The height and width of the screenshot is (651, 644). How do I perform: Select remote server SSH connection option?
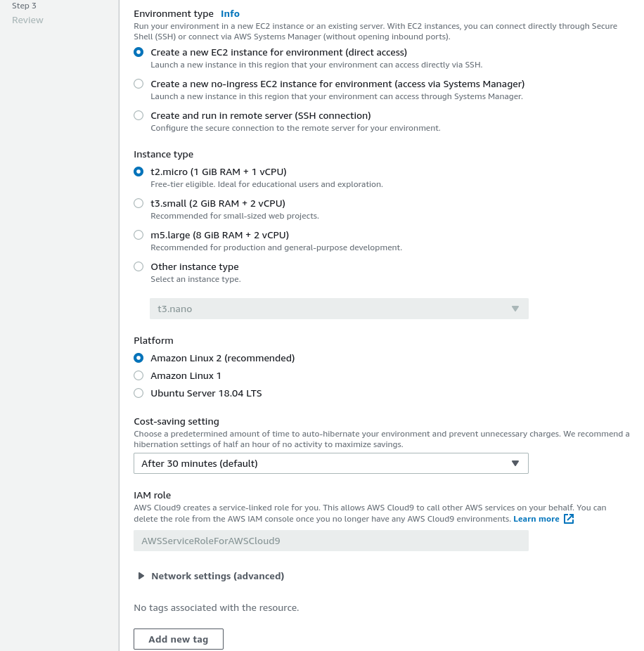139,115
